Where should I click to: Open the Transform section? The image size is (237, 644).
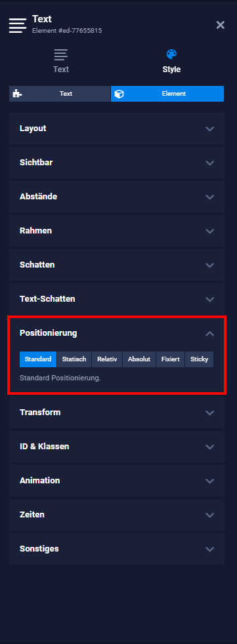(117, 413)
